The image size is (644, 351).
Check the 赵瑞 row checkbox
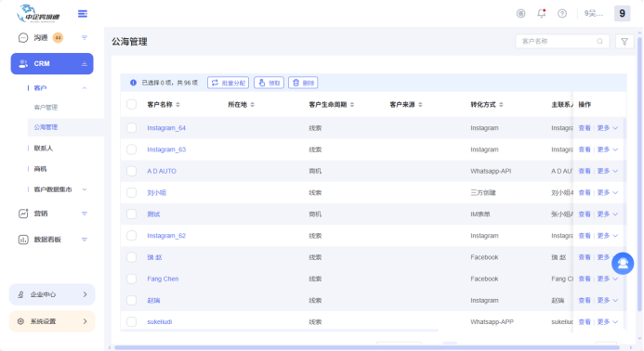131,300
